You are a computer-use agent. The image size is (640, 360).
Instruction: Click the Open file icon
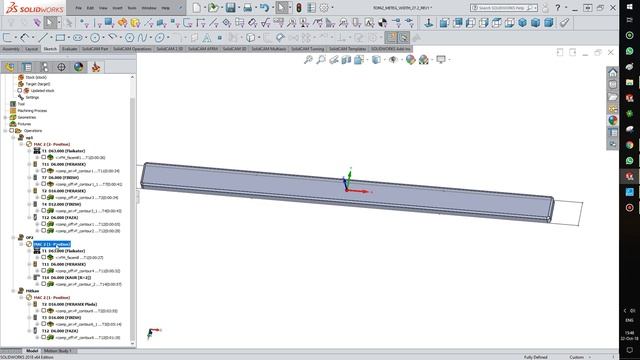(213, 8)
